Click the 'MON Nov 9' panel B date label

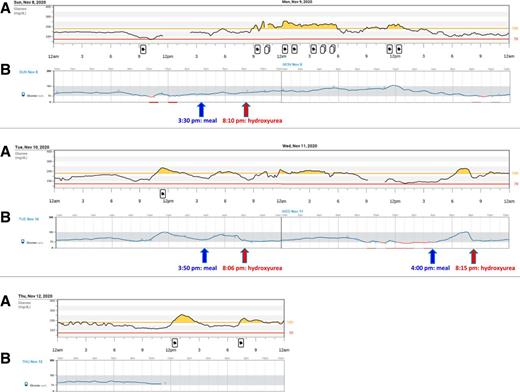(x=292, y=64)
